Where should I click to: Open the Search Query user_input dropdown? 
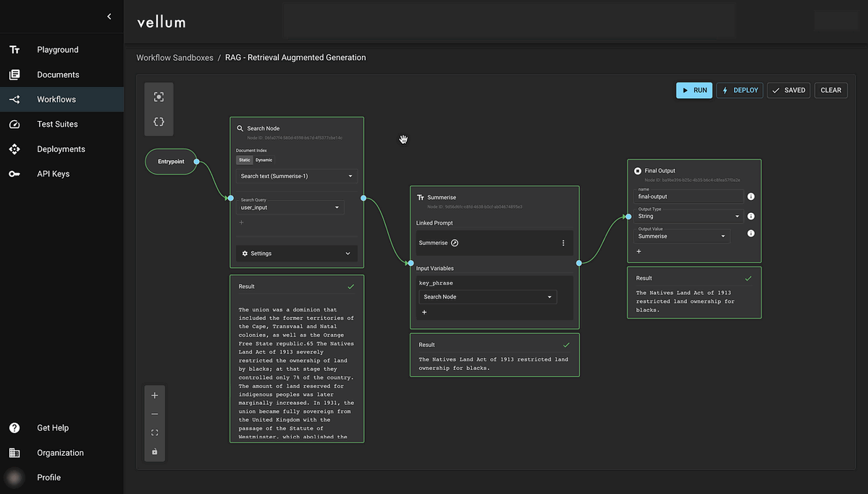click(290, 207)
